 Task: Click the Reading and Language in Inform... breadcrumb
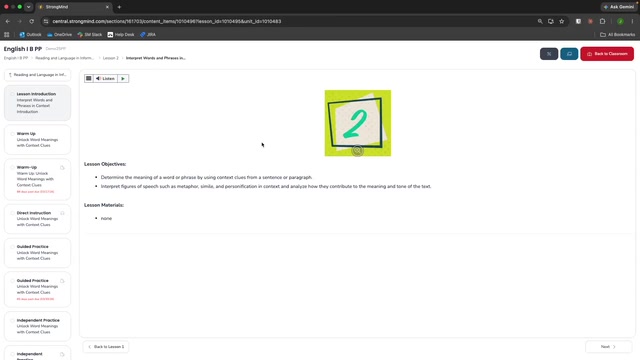coord(64,58)
